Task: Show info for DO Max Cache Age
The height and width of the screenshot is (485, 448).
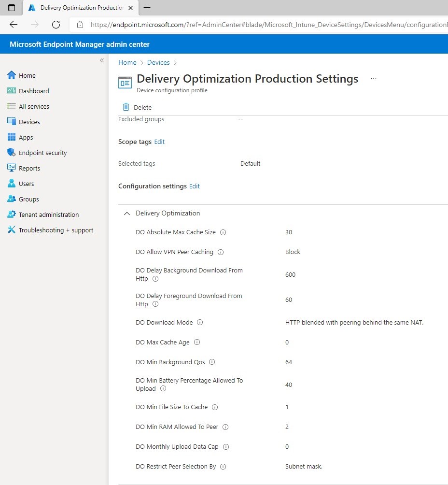Action: coord(197,342)
